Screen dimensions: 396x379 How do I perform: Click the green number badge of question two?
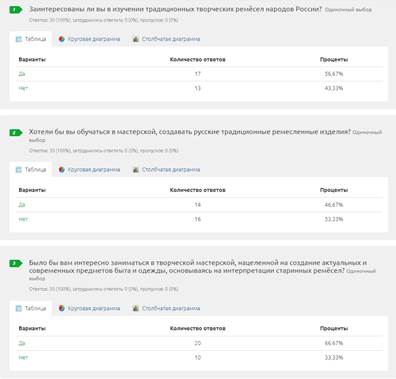(x=16, y=133)
